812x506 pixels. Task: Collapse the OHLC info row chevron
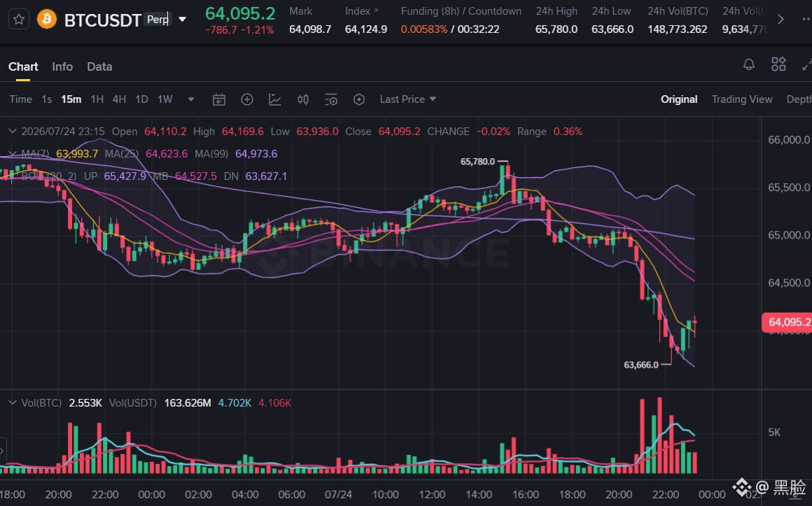tap(13, 132)
